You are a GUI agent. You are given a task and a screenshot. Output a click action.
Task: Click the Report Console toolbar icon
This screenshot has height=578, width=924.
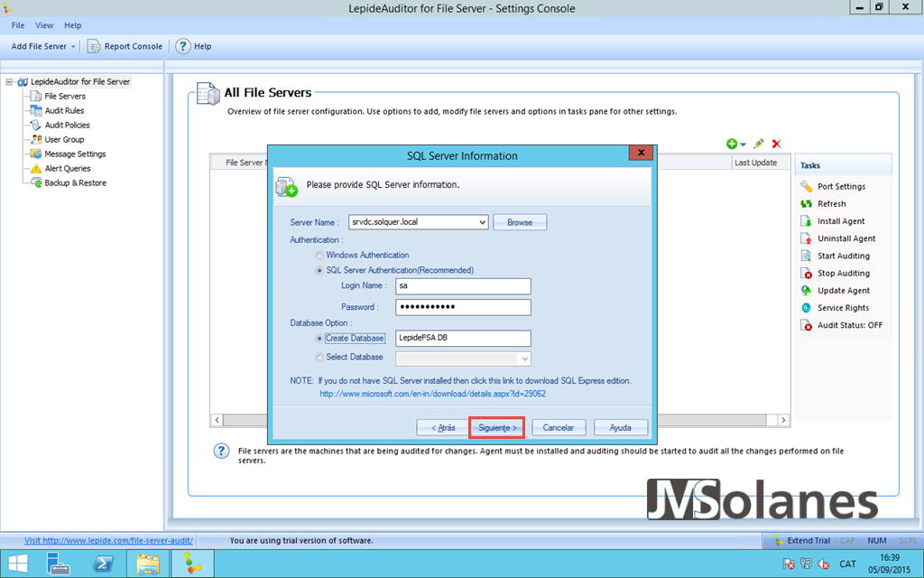click(x=94, y=46)
